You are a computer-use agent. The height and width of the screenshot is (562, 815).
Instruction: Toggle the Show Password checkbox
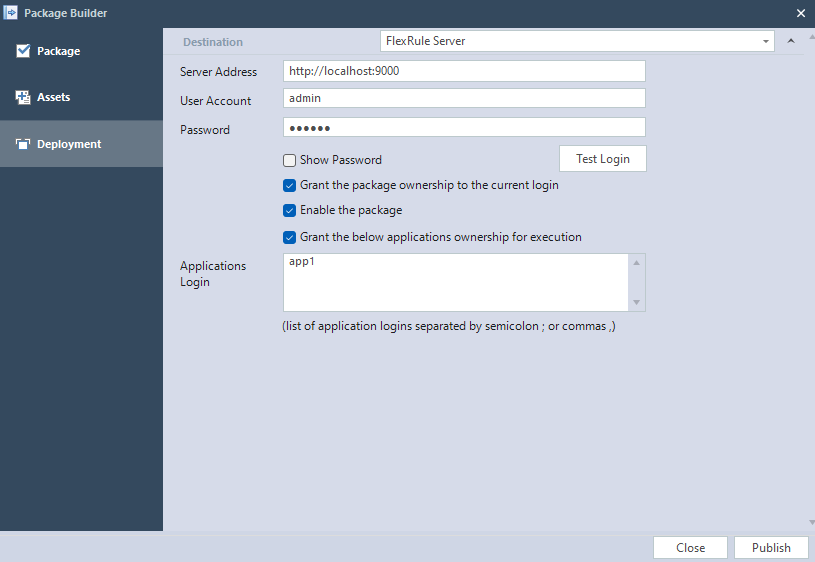coord(290,160)
